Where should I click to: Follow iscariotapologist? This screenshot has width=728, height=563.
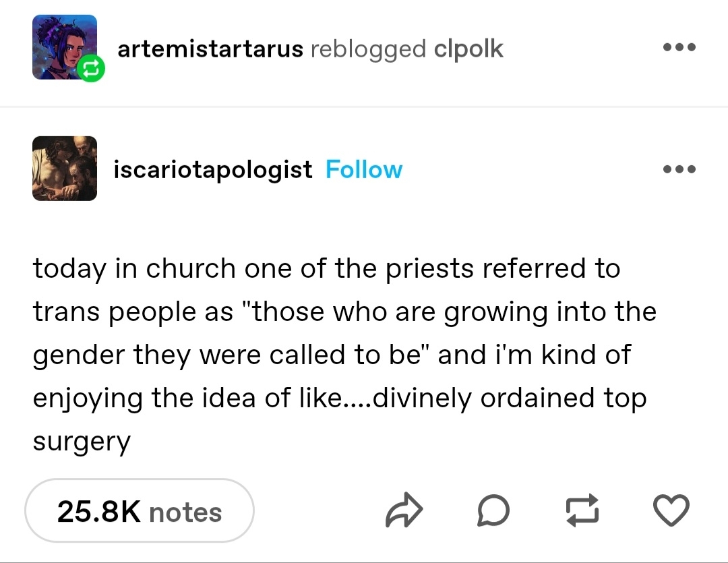coord(363,169)
